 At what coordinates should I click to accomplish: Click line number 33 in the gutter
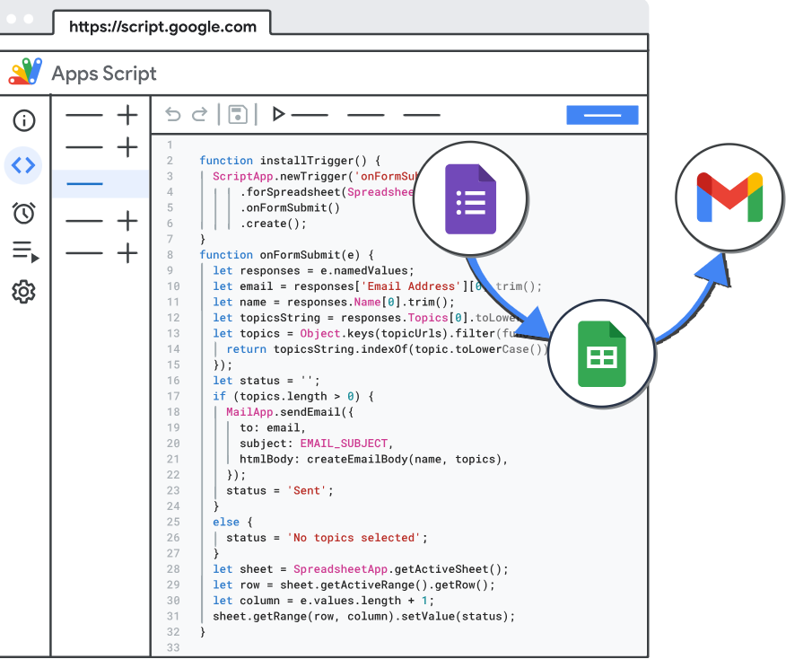point(173,647)
